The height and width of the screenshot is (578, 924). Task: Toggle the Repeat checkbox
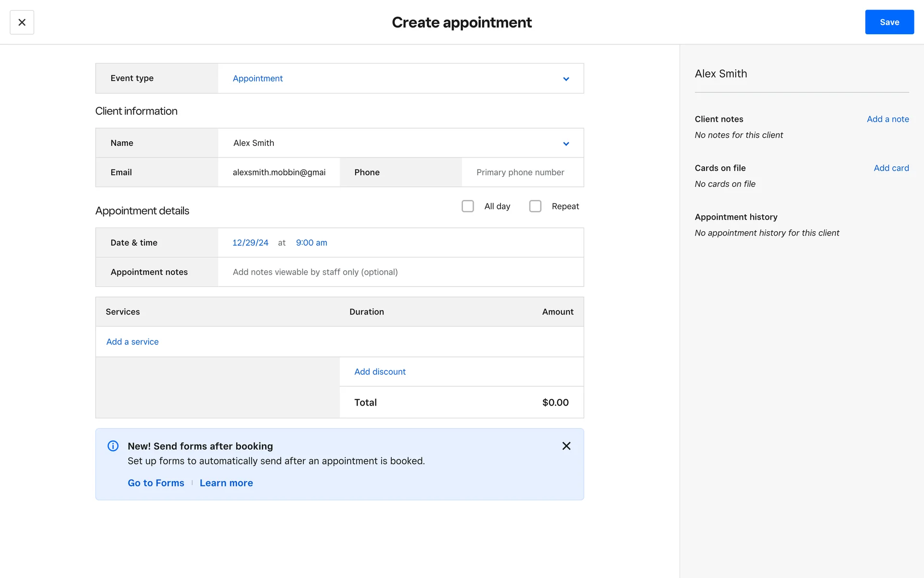click(x=535, y=206)
